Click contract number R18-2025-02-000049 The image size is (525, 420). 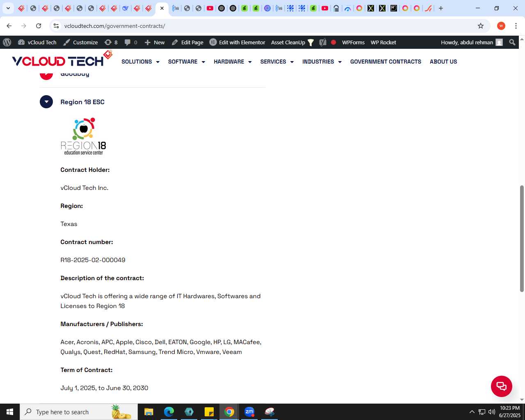click(x=93, y=260)
